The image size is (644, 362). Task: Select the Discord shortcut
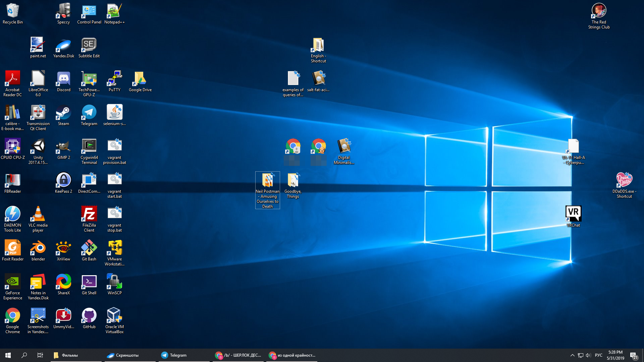pyautogui.click(x=63, y=81)
